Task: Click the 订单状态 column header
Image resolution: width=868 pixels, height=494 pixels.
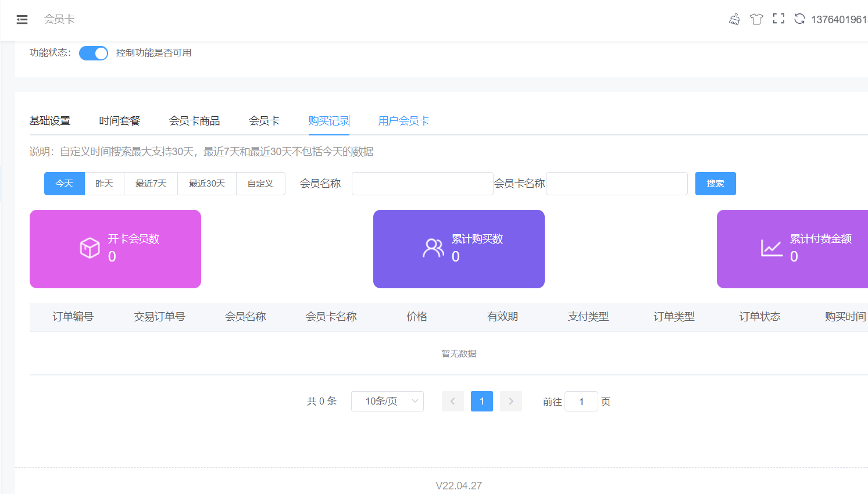Action: [760, 317]
